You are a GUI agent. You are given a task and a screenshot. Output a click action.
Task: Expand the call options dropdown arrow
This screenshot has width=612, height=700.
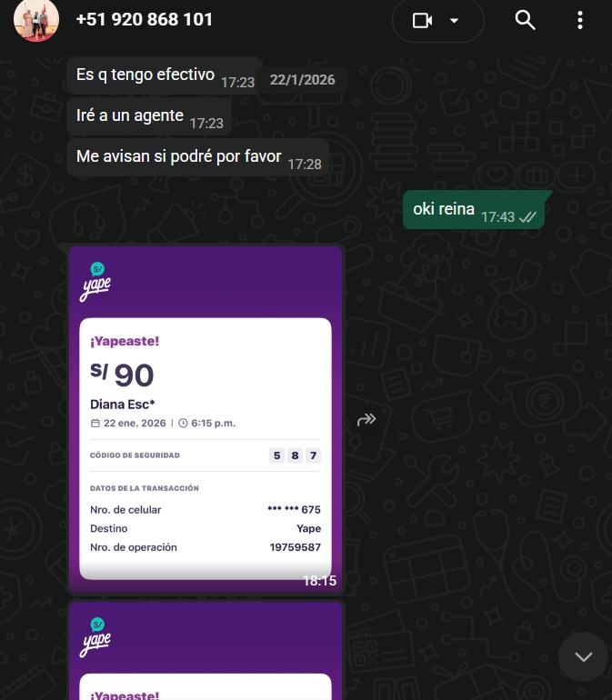[x=454, y=21]
